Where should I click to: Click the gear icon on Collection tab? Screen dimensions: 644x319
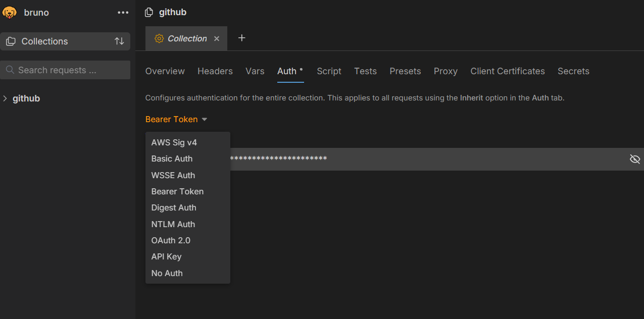coord(159,38)
